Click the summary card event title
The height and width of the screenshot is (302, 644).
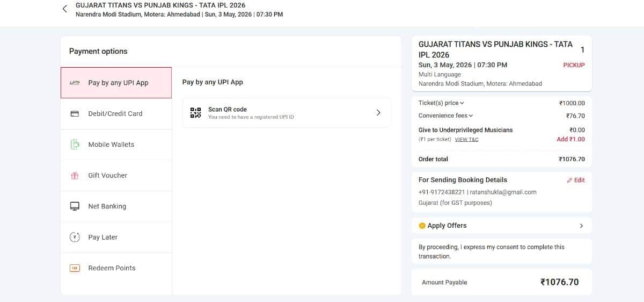pyautogui.click(x=495, y=49)
